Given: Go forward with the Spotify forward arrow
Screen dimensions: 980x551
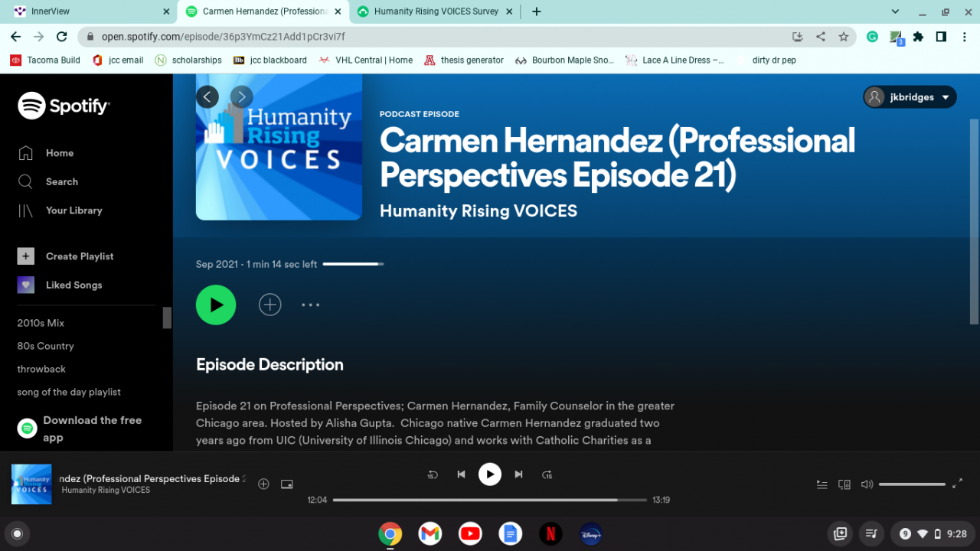Looking at the screenshot, I should 242,96.
